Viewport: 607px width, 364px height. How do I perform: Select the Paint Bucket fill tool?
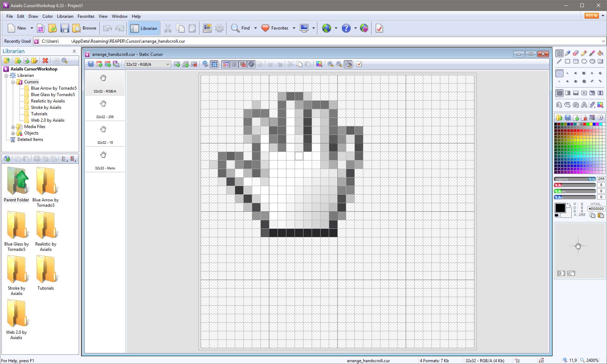600,53
